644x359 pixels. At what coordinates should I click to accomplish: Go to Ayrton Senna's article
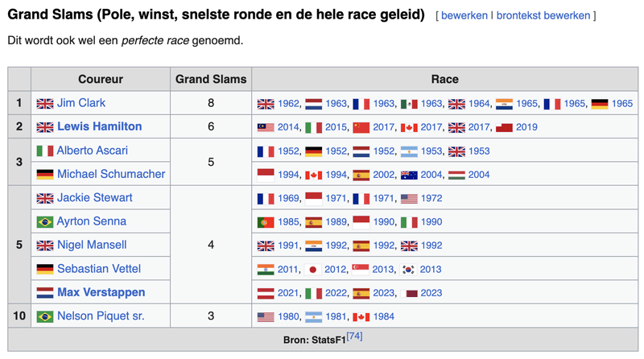coord(92,221)
